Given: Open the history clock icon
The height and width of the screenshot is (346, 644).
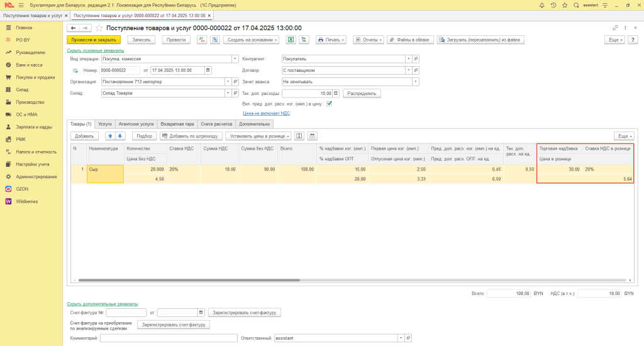Looking at the screenshot, I should tap(553, 5).
